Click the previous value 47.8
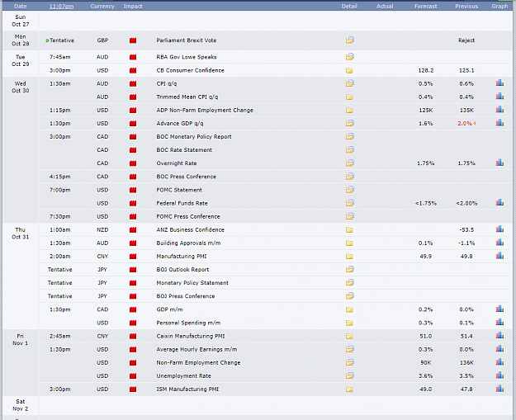516x420 pixels. [x=466, y=389]
